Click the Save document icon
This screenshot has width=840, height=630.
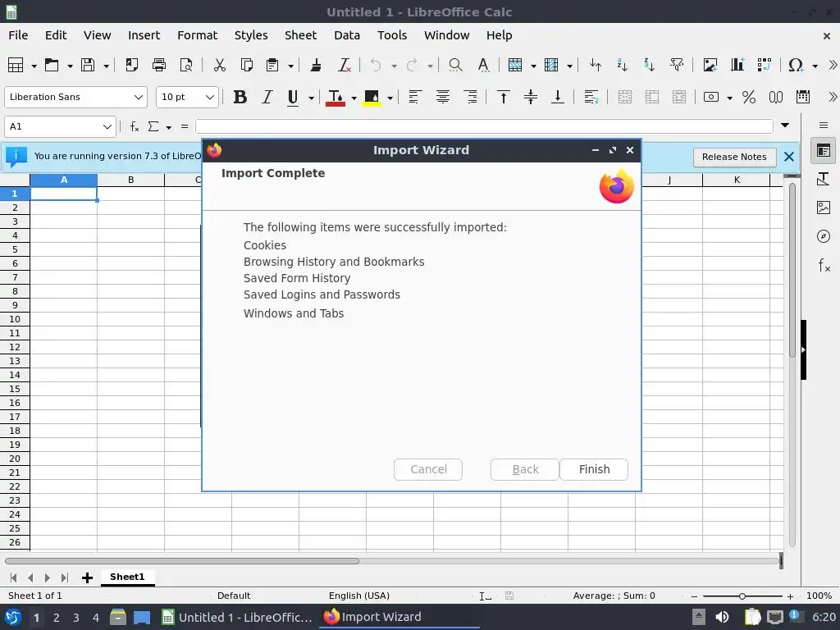[x=88, y=66]
